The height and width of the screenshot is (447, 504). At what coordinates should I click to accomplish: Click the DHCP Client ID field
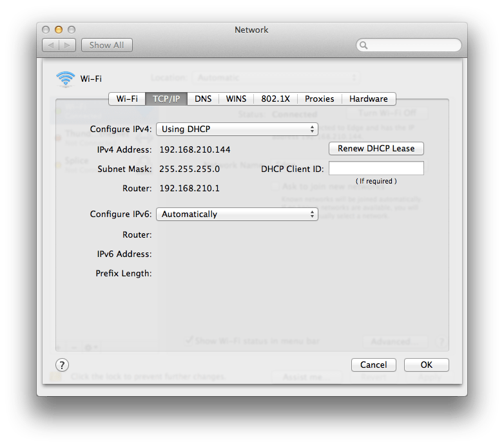pos(376,168)
